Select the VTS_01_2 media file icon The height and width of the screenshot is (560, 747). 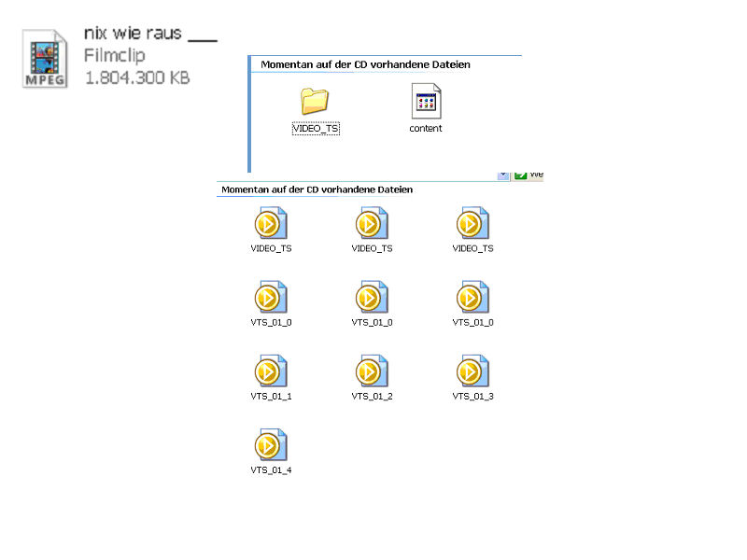tap(372, 371)
